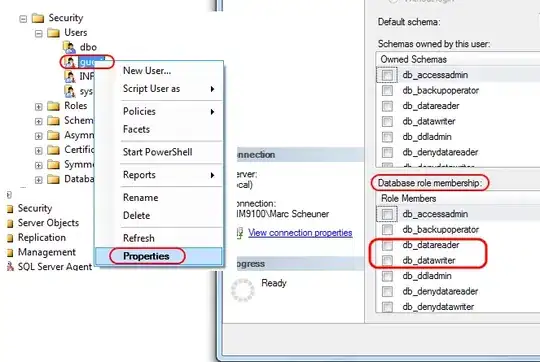Screen dimensions: 540x362
Task: Open the Roles folder icon
Action: (x=53, y=106)
